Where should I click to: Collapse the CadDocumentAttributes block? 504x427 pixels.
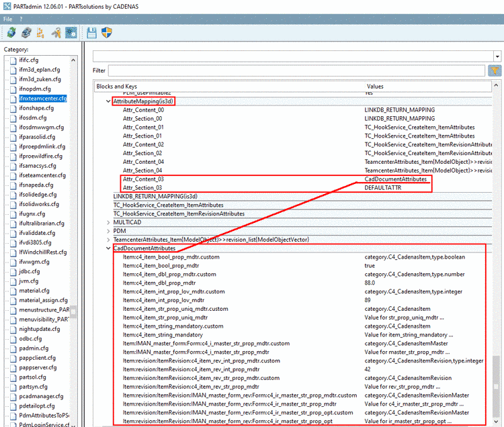click(x=108, y=248)
